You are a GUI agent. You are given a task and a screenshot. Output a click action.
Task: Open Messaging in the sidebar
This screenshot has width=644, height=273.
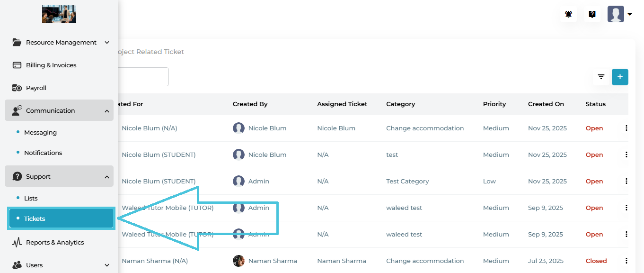click(x=40, y=132)
